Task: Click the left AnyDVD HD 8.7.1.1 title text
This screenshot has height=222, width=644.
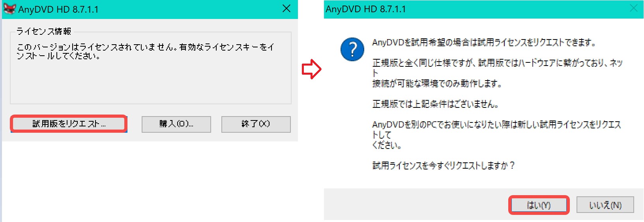Action: tap(58, 9)
